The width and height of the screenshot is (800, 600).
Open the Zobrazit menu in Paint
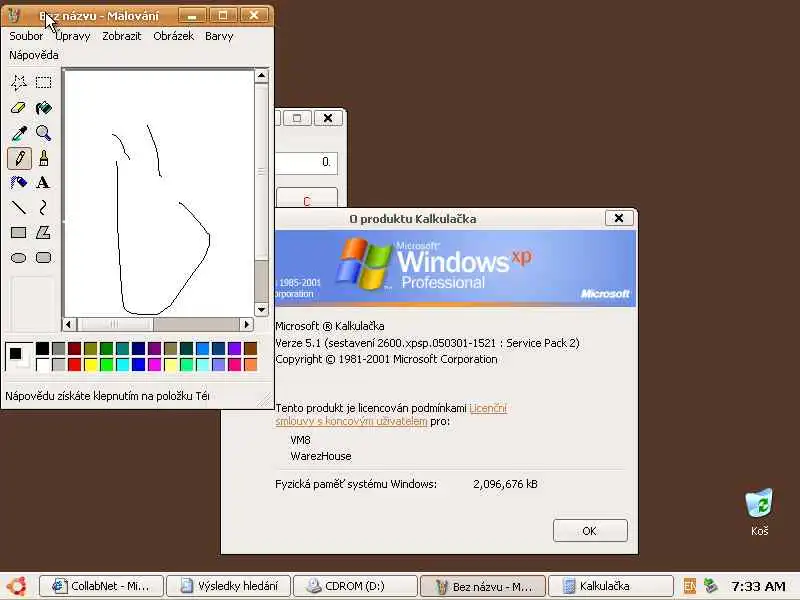coord(121,36)
